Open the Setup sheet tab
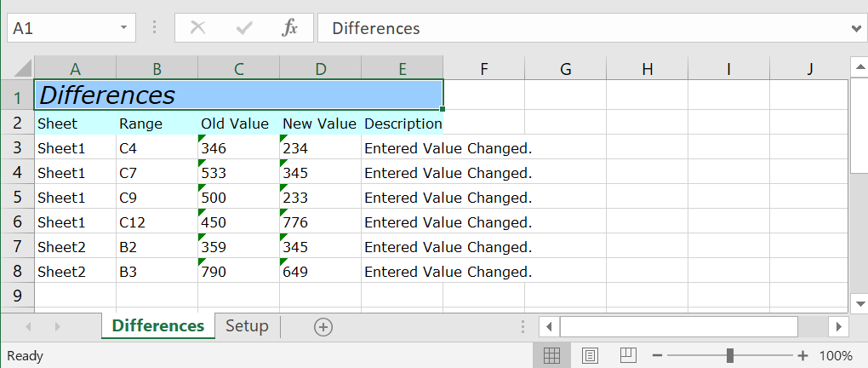 tap(247, 326)
